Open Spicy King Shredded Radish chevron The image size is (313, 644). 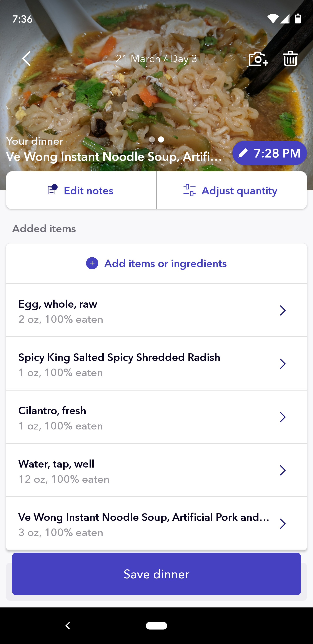pyautogui.click(x=283, y=364)
